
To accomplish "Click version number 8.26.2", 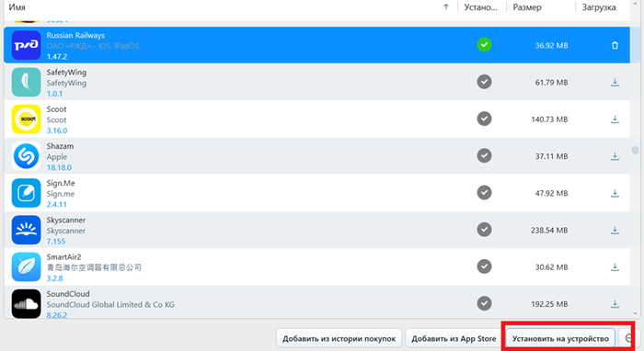I will coord(57,315).
